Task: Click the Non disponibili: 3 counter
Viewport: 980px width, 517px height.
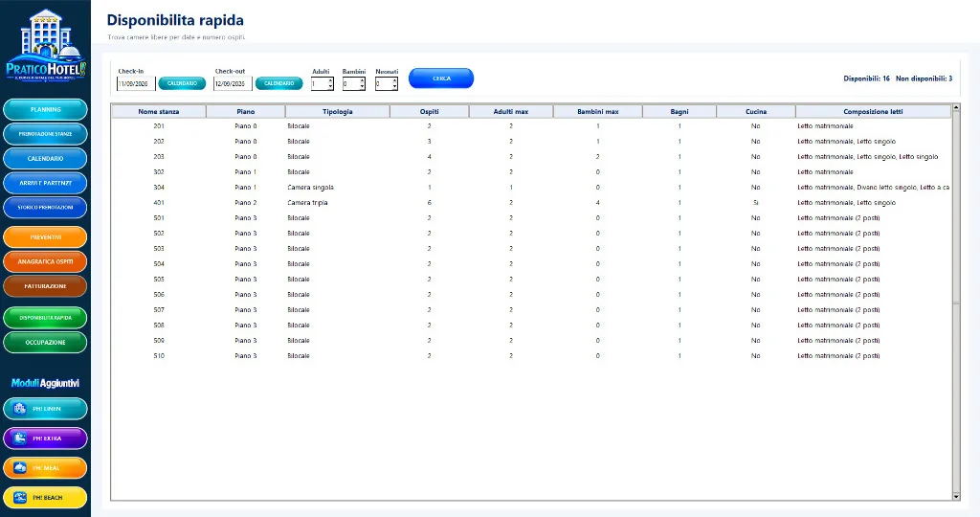Action: click(x=924, y=79)
